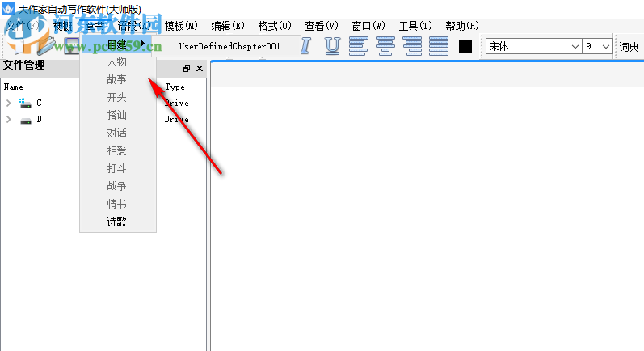
Task: Open the 自建 submenu arrow
Action: pyautogui.click(x=142, y=43)
